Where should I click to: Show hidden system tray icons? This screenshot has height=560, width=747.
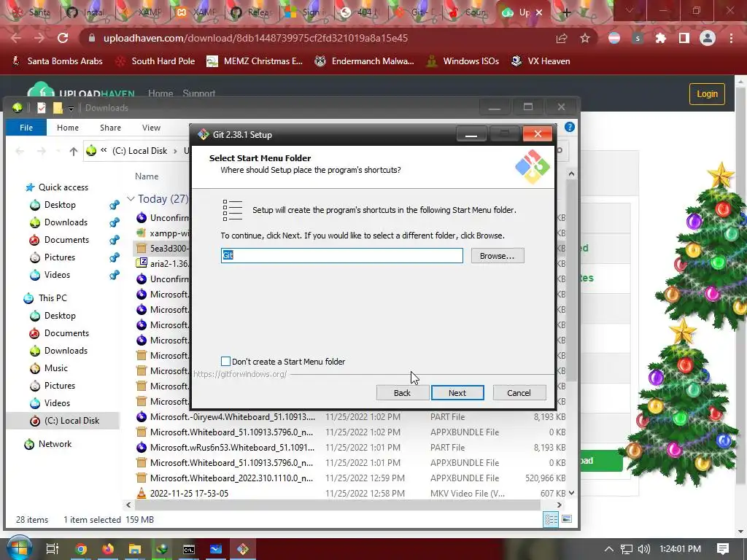coord(609,549)
